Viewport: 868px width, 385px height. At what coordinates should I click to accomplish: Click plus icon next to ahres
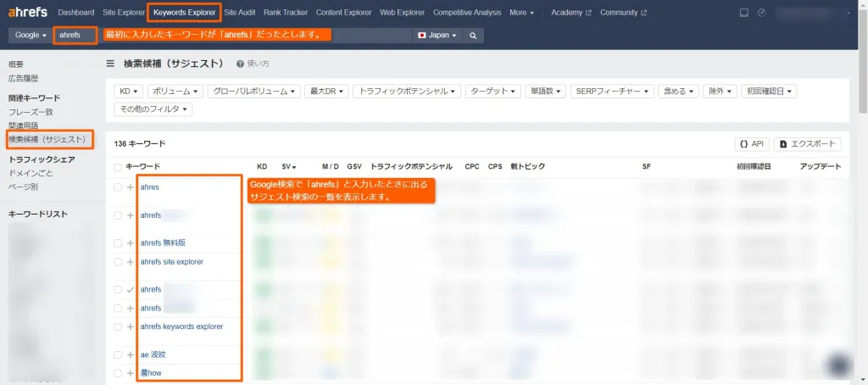(130, 187)
